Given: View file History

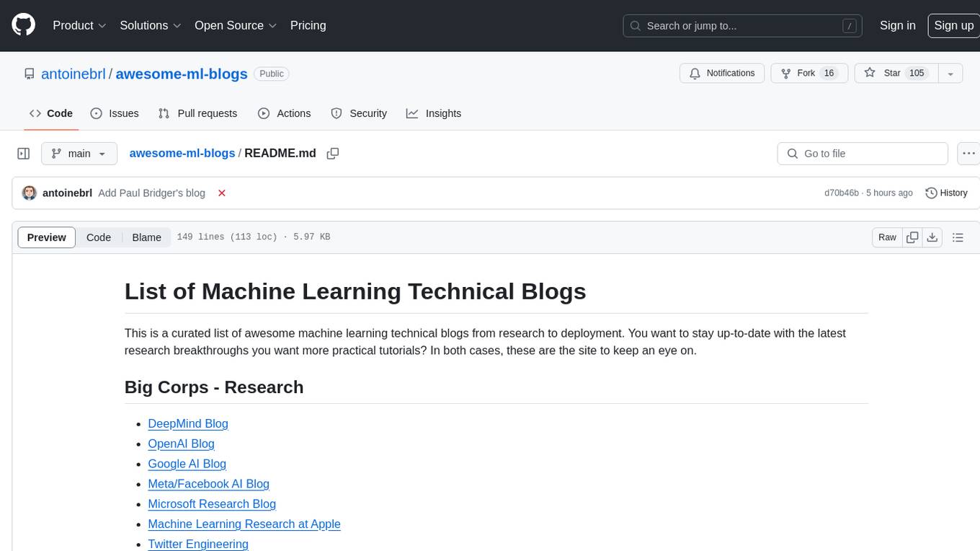Looking at the screenshot, I should (x=946, y=193).
